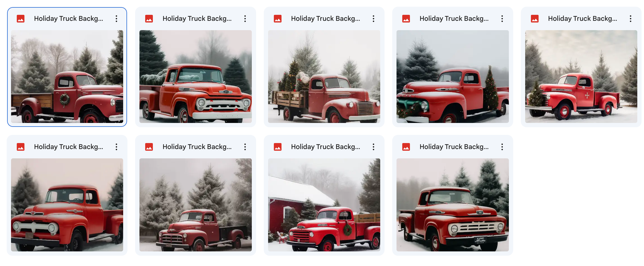Click file name of first bottom-row card

[69, 147]
